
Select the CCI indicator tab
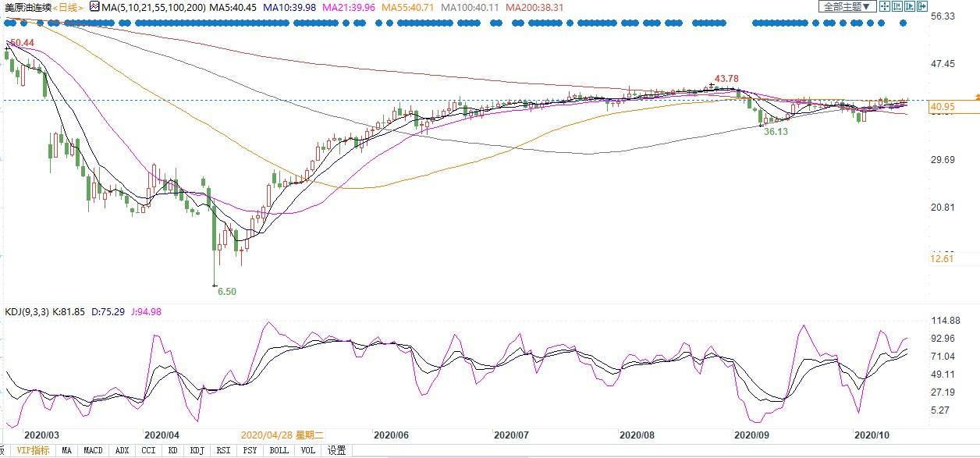pos(147,450)
